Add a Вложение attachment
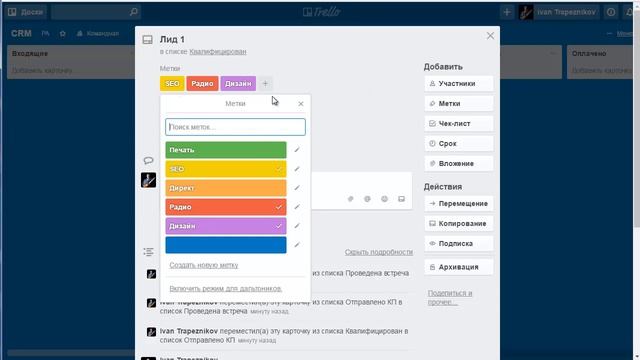 (459, 163)
